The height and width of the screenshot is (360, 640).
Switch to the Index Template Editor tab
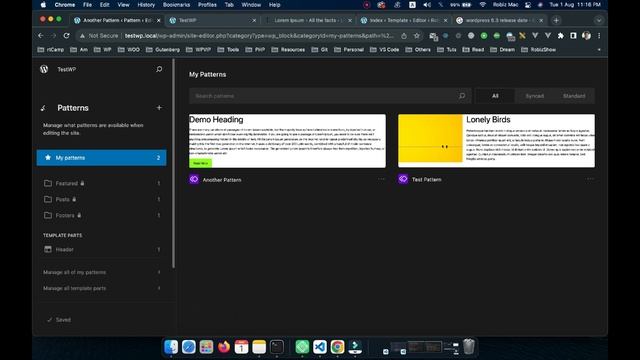click(403, 20)
